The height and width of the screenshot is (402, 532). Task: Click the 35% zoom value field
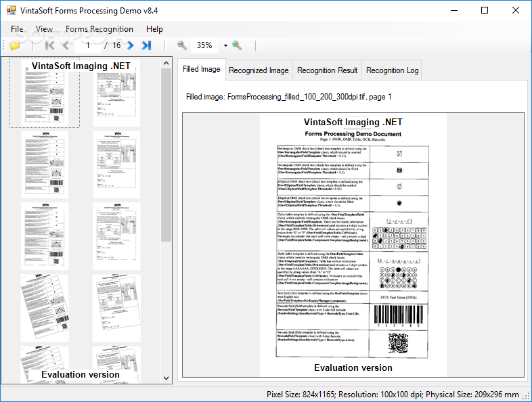click(205, 45)
